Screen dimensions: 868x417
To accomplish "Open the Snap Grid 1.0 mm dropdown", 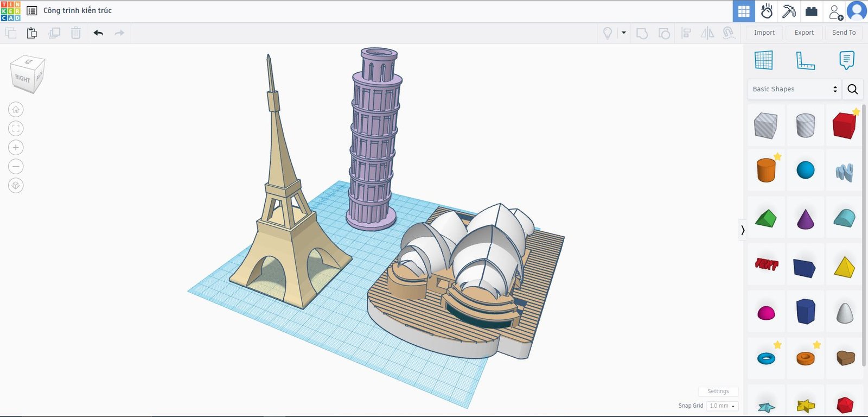I will tap(722, 406).
